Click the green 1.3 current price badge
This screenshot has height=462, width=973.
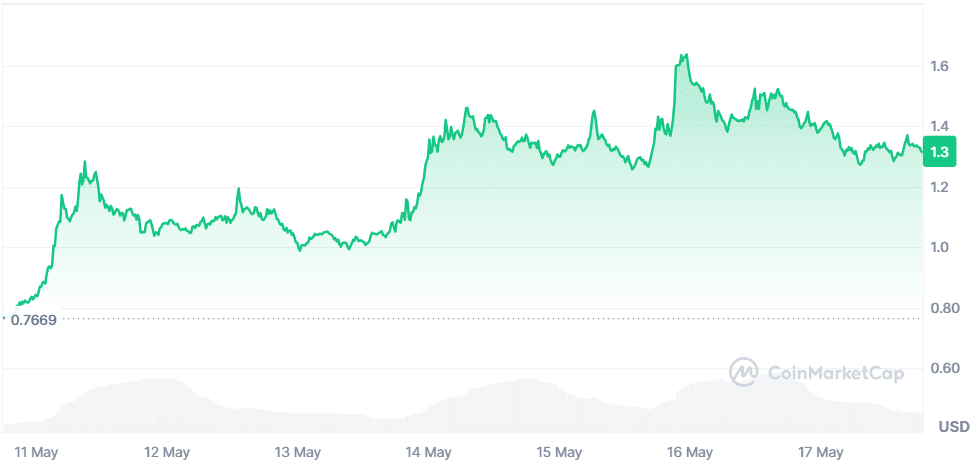coord(940,152)
